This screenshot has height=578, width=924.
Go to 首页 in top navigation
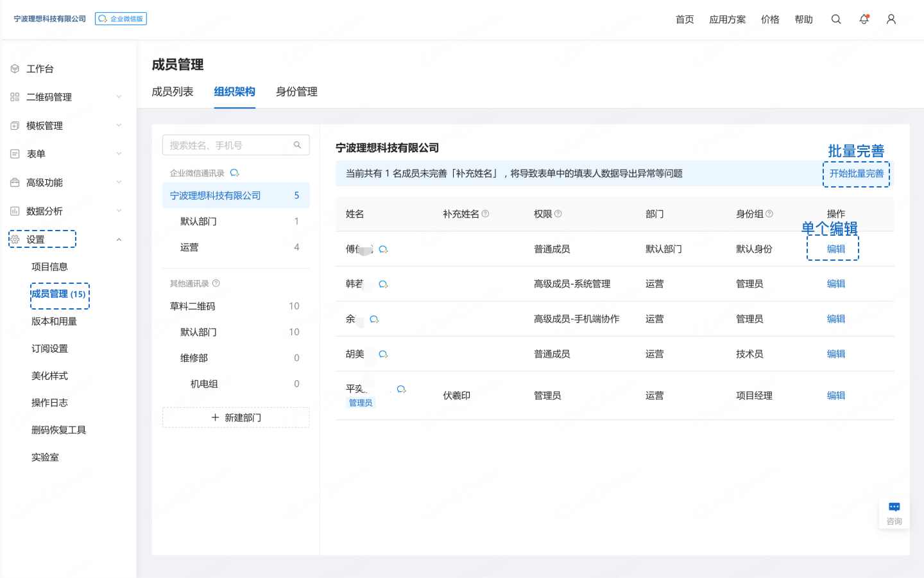[x=685, y=19]
